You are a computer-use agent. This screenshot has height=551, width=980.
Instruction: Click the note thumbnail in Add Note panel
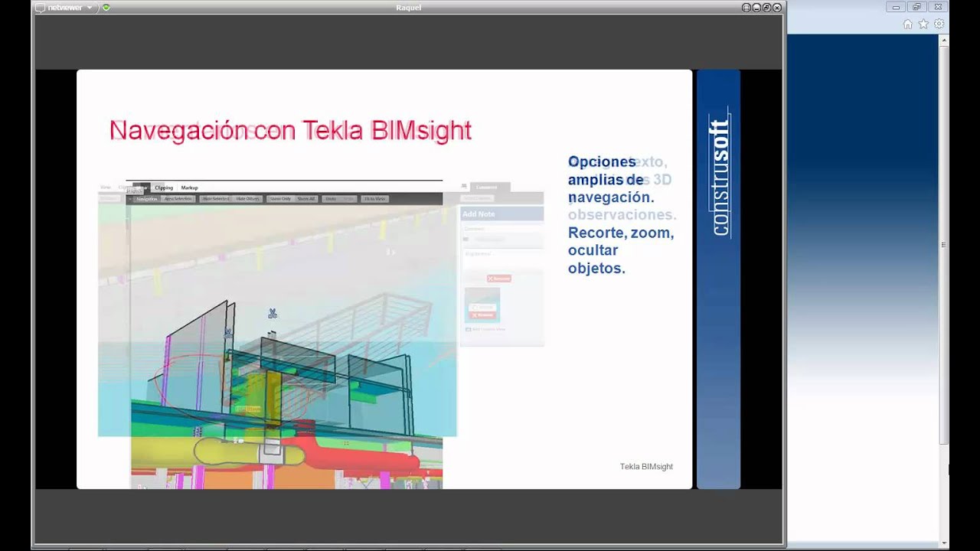[x=482, y=305]
